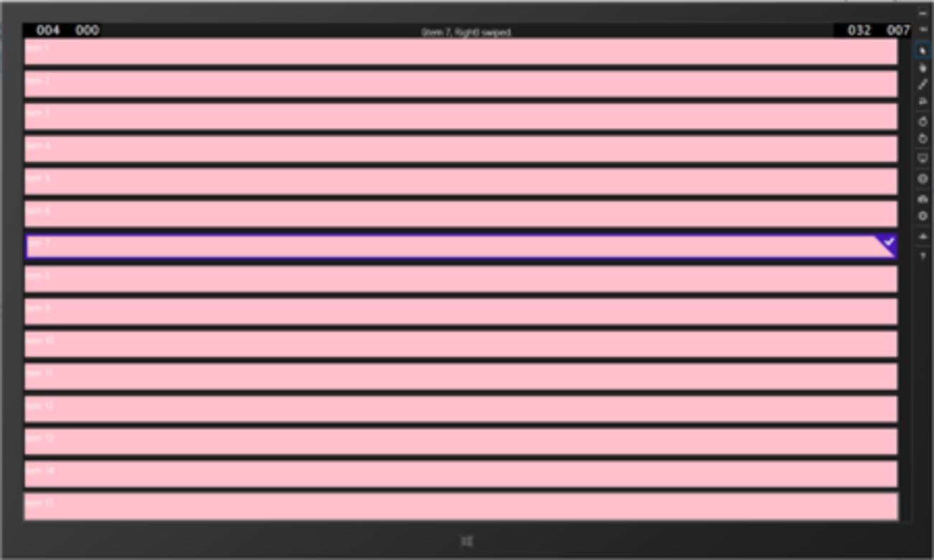
Task: Open simulator help question mark icon
Action: coord(923,256)
